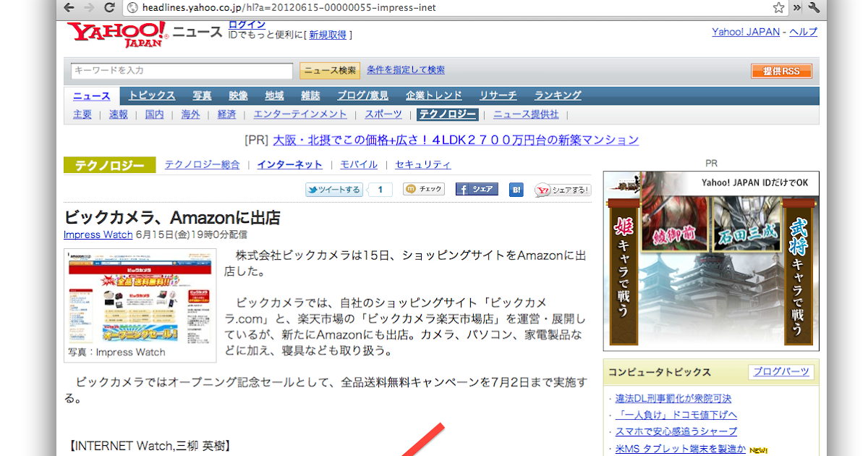The height and width of the screenshot is (456, 868).
Task: Click the テクノロジー section label
Action: (109, 165)
